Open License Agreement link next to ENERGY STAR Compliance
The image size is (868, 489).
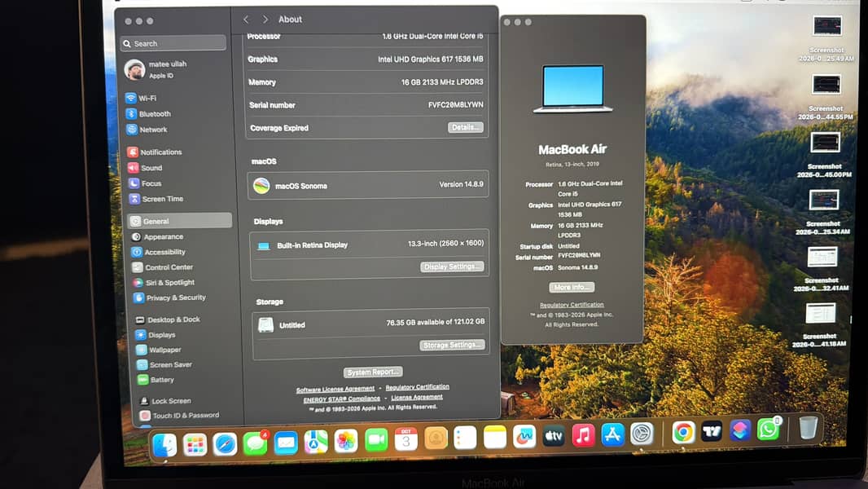click(417, 397)
